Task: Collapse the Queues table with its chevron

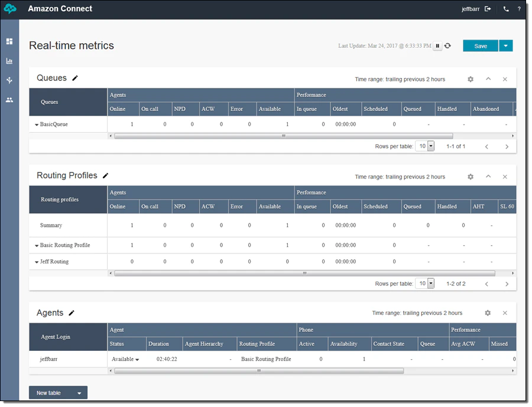Action: (x=488, y=79)
